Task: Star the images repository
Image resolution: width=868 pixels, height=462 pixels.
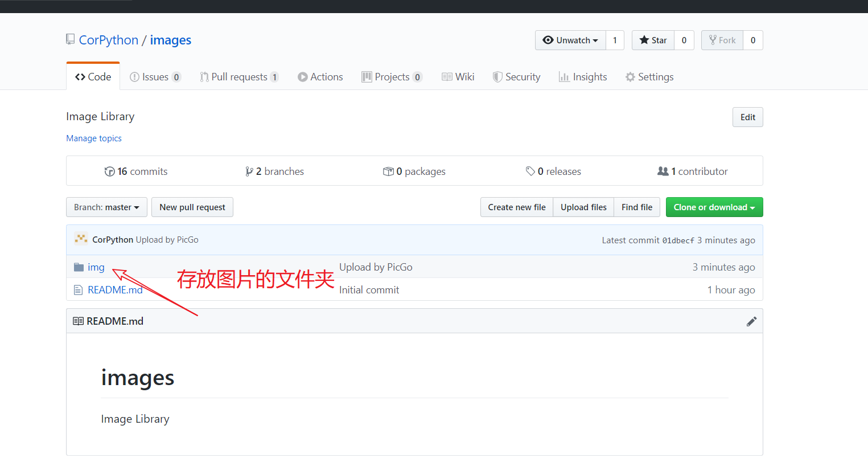Action: pos(653,40)
